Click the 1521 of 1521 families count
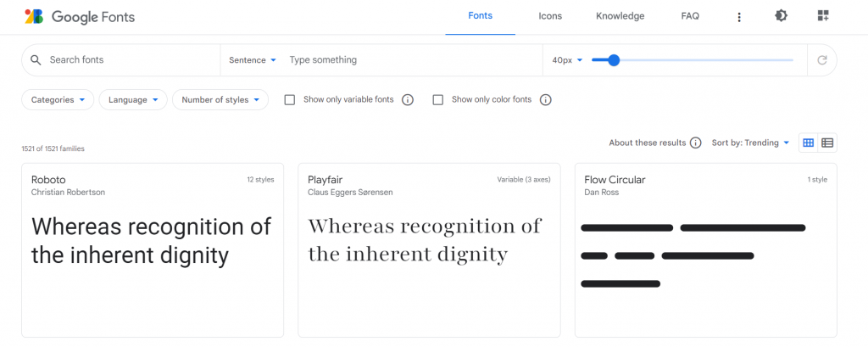This screenshot has width=868, height=347. pyautogui.click(x=53, y=148)
